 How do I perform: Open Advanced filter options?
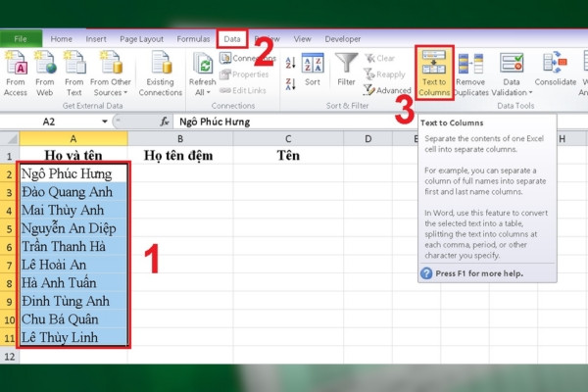[x=387, y=90]
